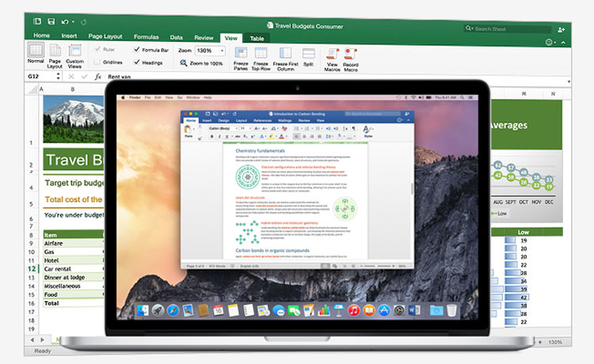This screenshot has height=364, width=594.
Task: Open the Table tab in Excel
Action: point(257,38)
